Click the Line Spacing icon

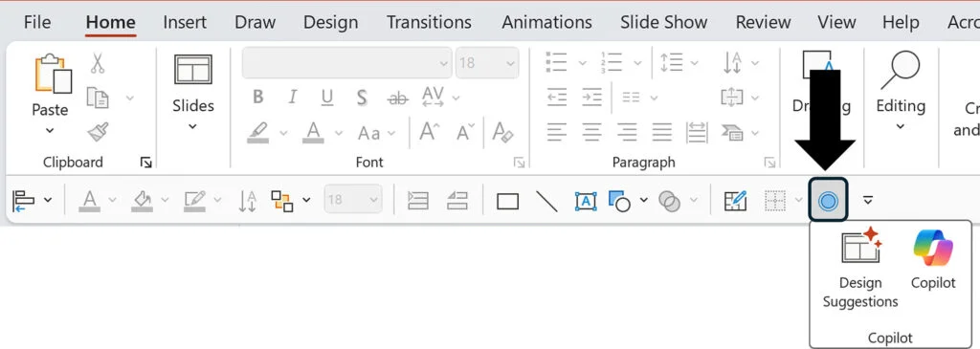[x=671, y=62]
